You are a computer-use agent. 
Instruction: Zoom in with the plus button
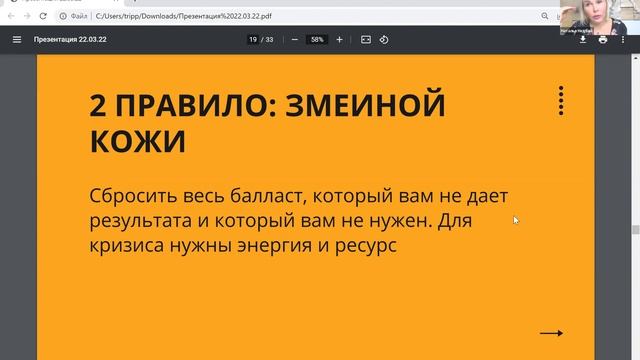339,40
